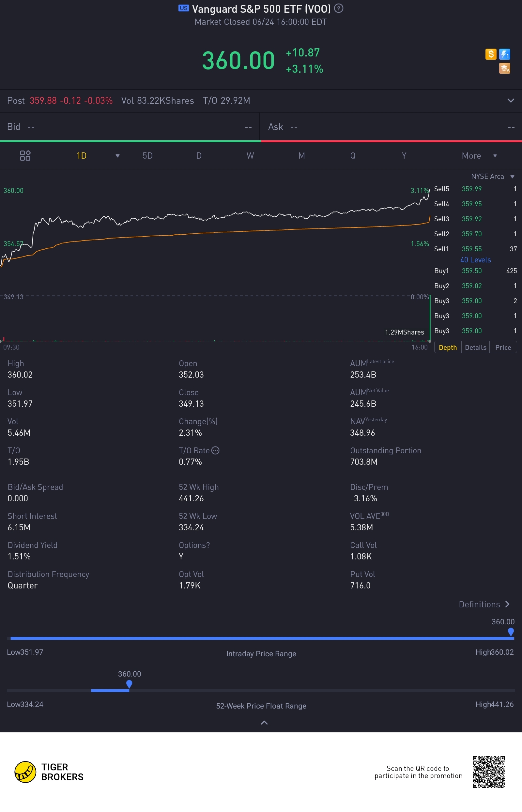Screen dimensions: 522x812
Task: Tap the Tiger Brokers logo
Action: [x=49, y=772]
